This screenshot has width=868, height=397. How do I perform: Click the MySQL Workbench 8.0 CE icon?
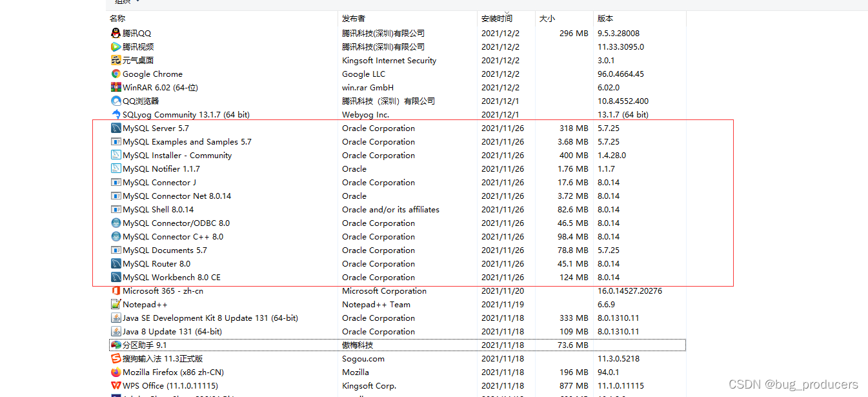coord(116,277)
